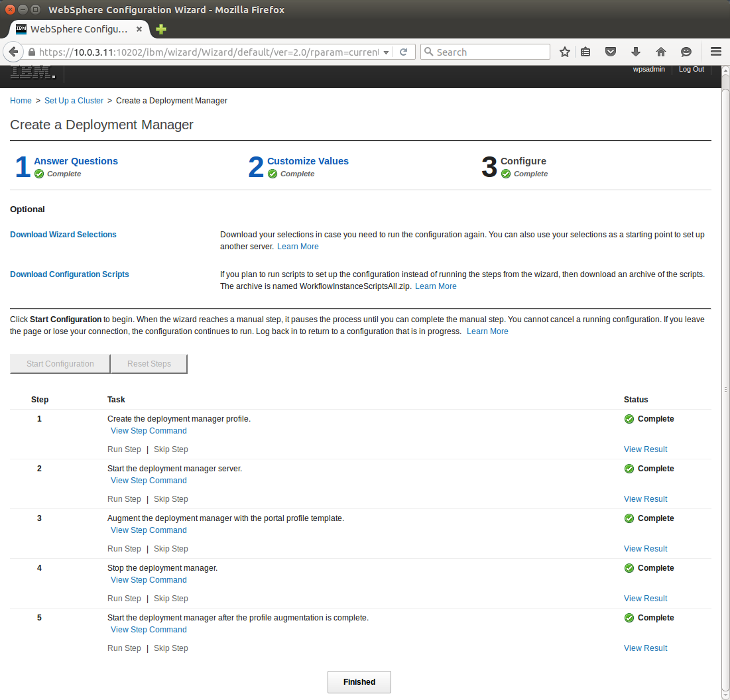View Step Command for stop manager step

[149, 580]
